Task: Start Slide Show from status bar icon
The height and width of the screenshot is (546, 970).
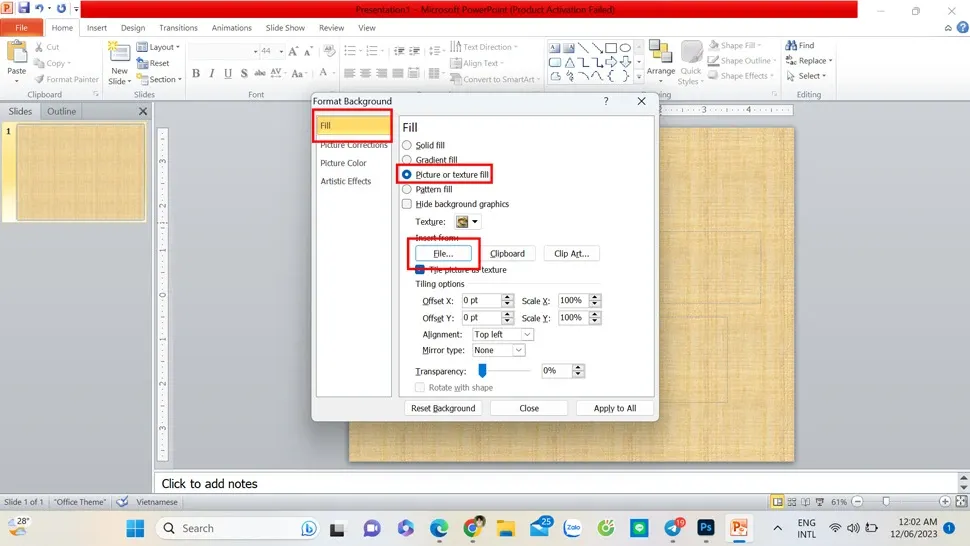Action: 820,502
